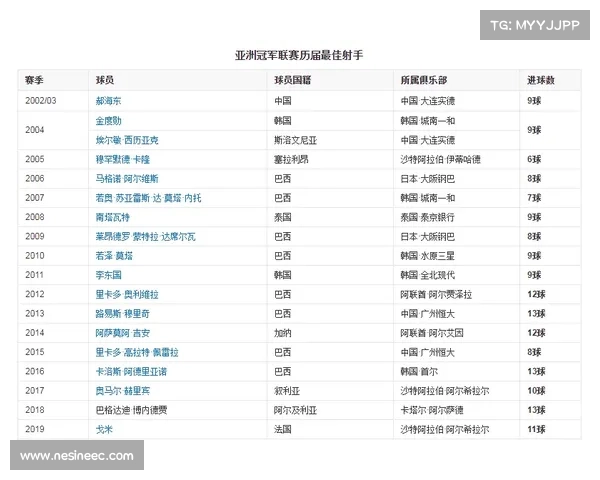
Task: Click the 阿萨莫阿·吉安 link
Action: coord(122,333)
